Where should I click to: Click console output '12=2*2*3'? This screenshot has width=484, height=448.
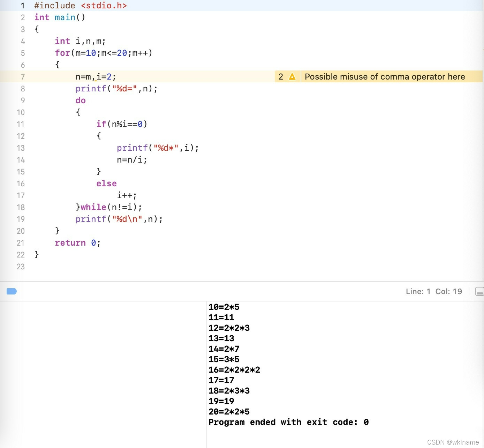click(229, 328)
